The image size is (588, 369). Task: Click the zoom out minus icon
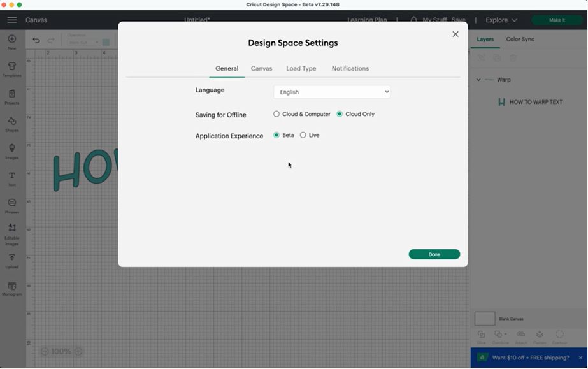[x=45, y=351]
